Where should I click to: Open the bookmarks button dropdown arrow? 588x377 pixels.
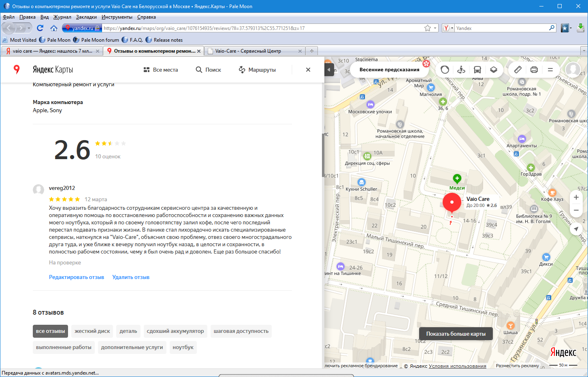coord(571,28)
